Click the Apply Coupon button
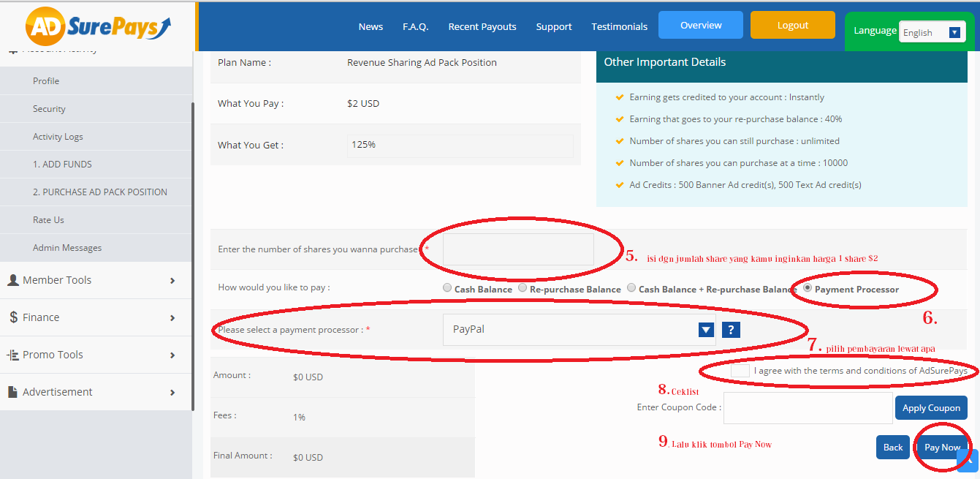 tap(932, 408)
